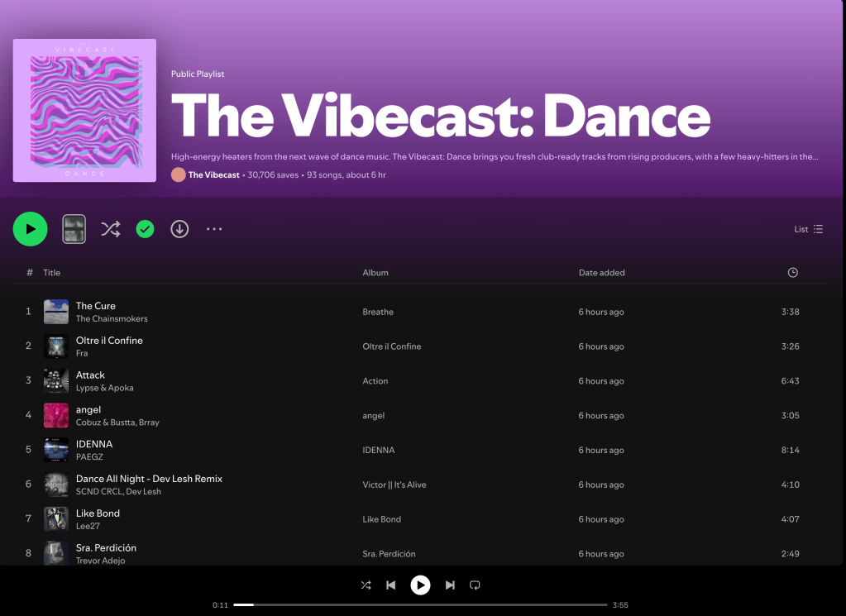Click the large green Play playlist button

(31, 229)
